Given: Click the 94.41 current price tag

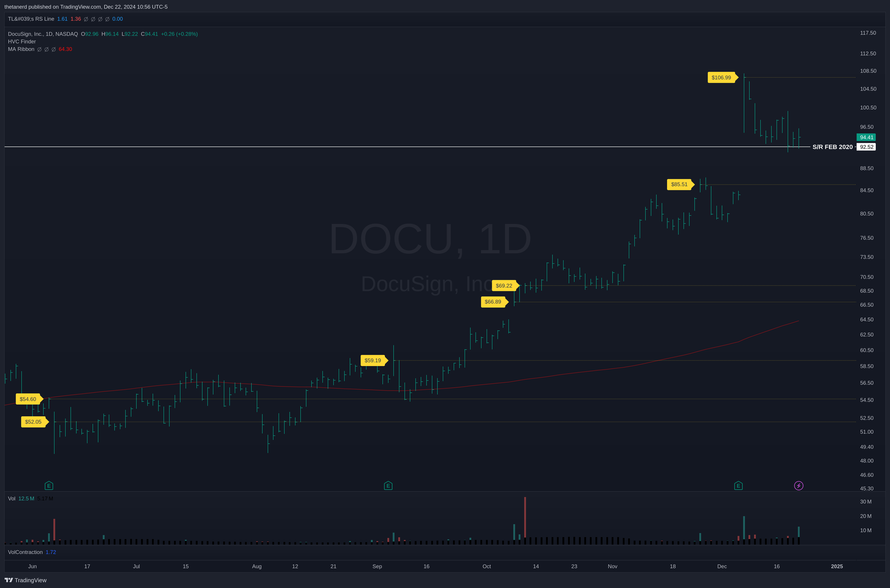Looking at the screenshot, I should tap(866, 137).
